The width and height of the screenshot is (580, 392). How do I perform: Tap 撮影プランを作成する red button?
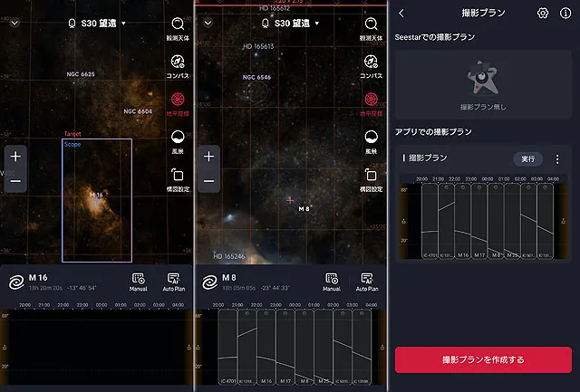click(483, 359)
